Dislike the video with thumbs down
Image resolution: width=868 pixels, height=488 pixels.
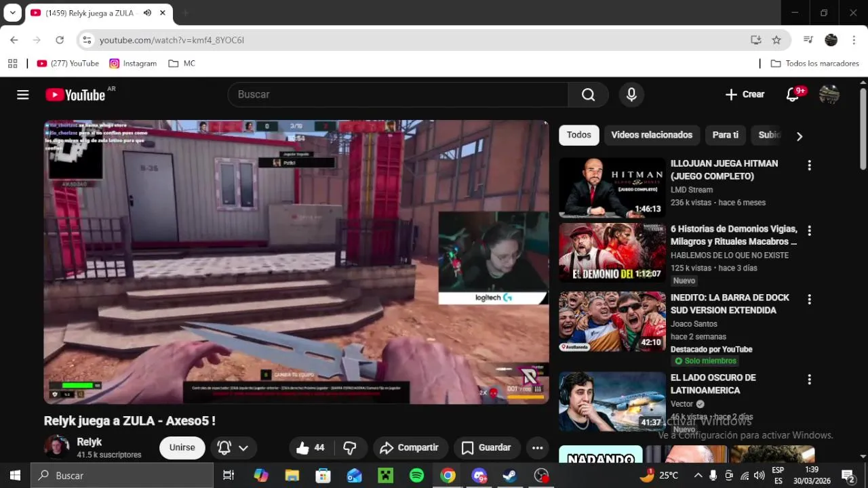[x=350, y=447]
